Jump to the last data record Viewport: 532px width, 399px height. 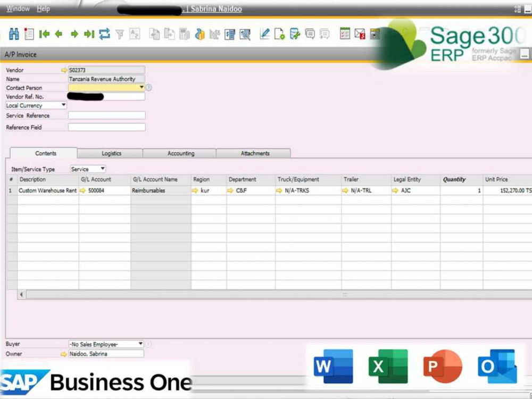pyautogui.click(x=89, y=34)
